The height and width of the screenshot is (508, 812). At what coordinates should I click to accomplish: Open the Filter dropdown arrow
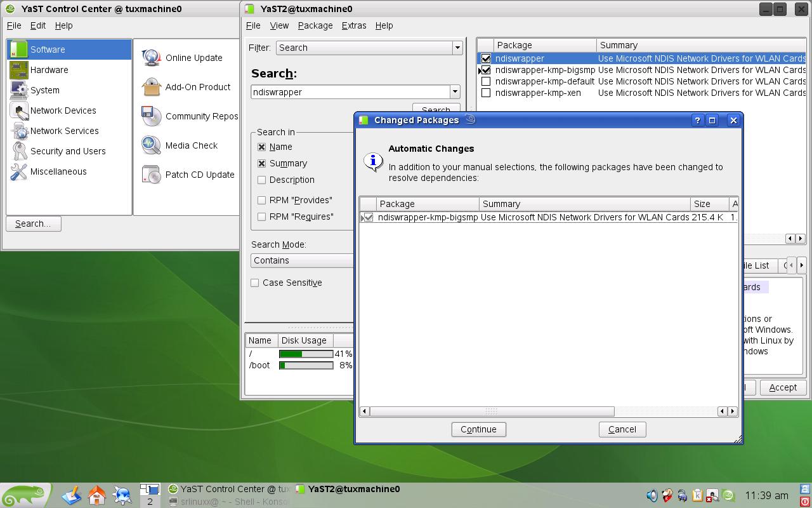[457, 48]
